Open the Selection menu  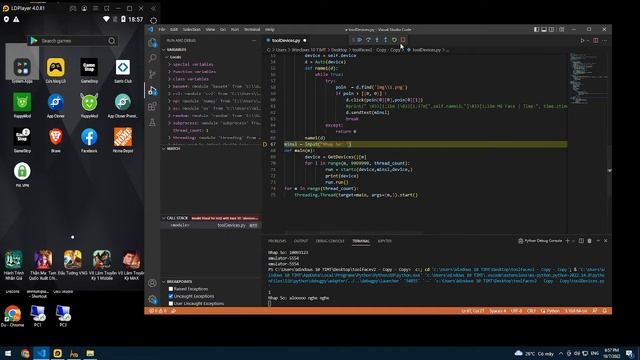point(191,30)
